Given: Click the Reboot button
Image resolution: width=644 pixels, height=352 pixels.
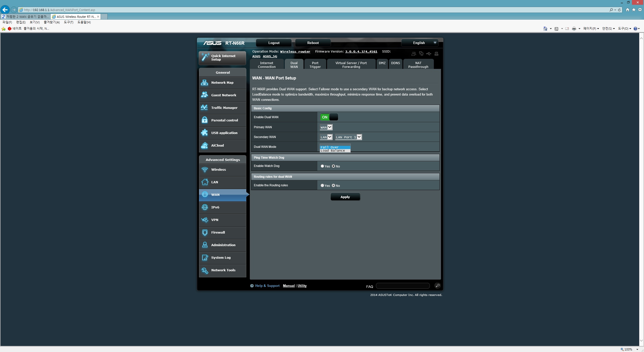Looking at the screenshot, I should pyautogui.click(x=313, y=43).
